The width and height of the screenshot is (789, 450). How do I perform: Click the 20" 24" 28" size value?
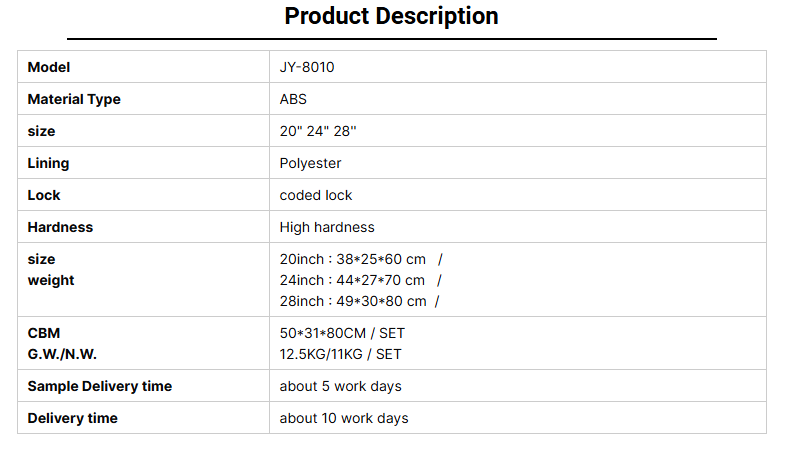[318, 131]
